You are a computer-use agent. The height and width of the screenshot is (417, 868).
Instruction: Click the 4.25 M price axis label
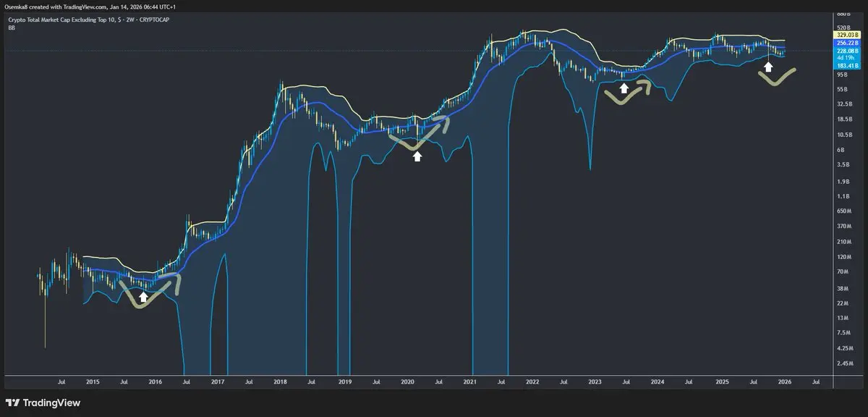844,348
